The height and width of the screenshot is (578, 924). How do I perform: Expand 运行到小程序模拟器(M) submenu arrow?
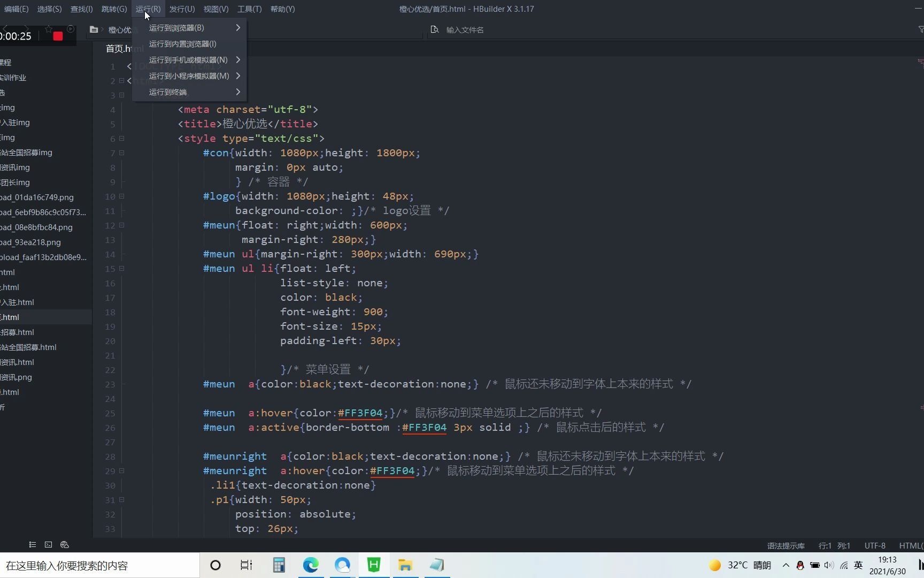(238, 75)
